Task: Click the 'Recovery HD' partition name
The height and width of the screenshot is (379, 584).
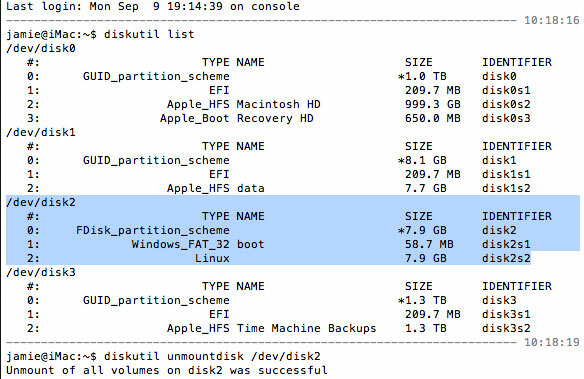Action: pyautogui.click(x=275, y=118)
